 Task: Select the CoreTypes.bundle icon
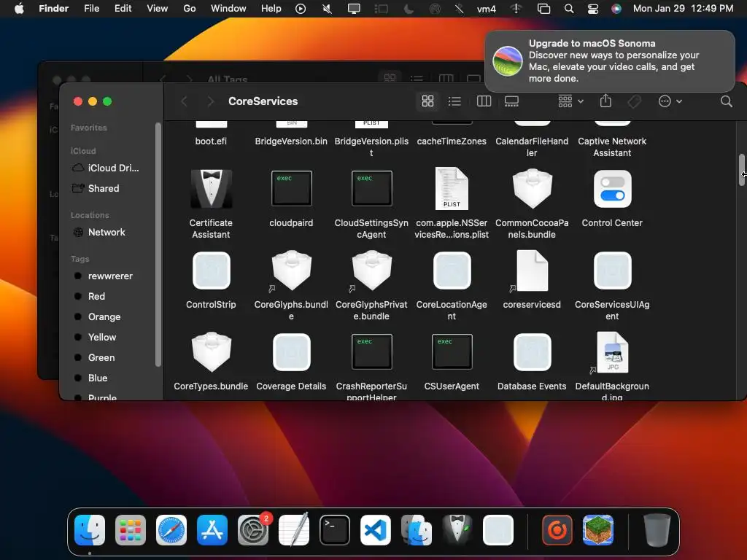point(211,352)
